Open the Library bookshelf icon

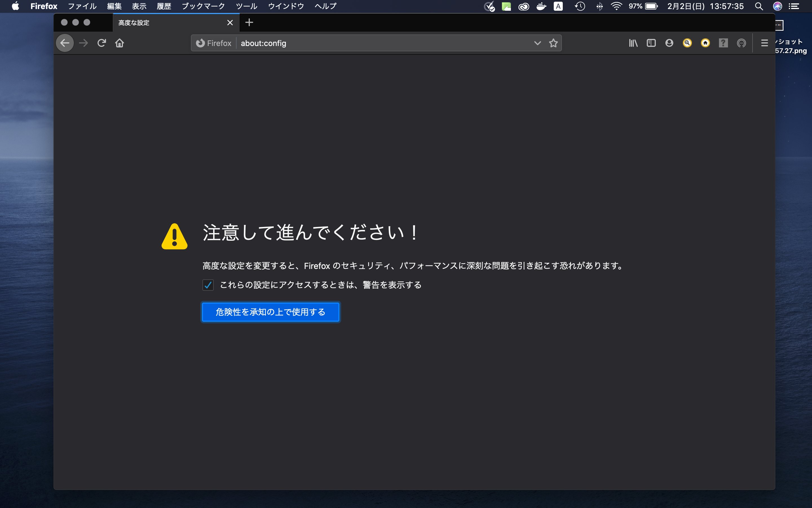[x=633, y=43]
